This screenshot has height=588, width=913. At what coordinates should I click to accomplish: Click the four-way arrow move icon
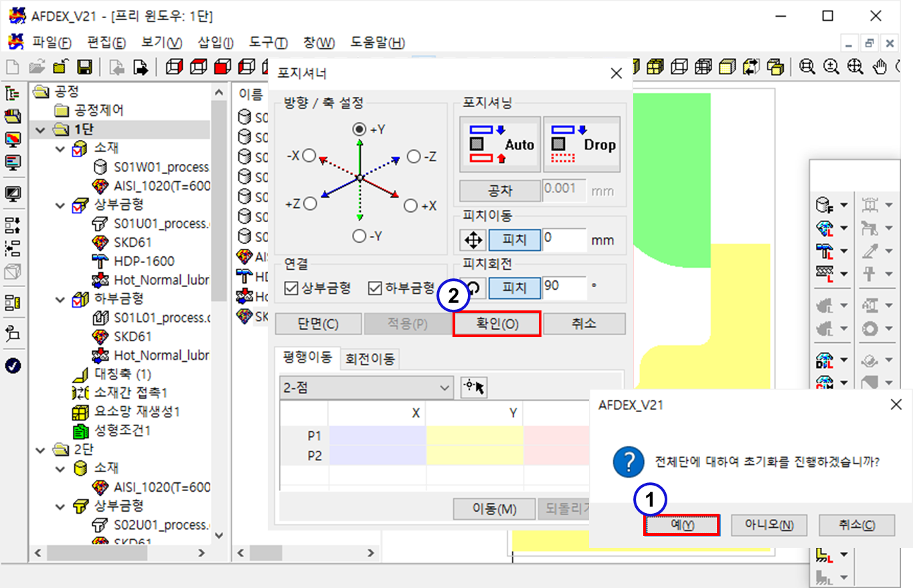(473, 240)
